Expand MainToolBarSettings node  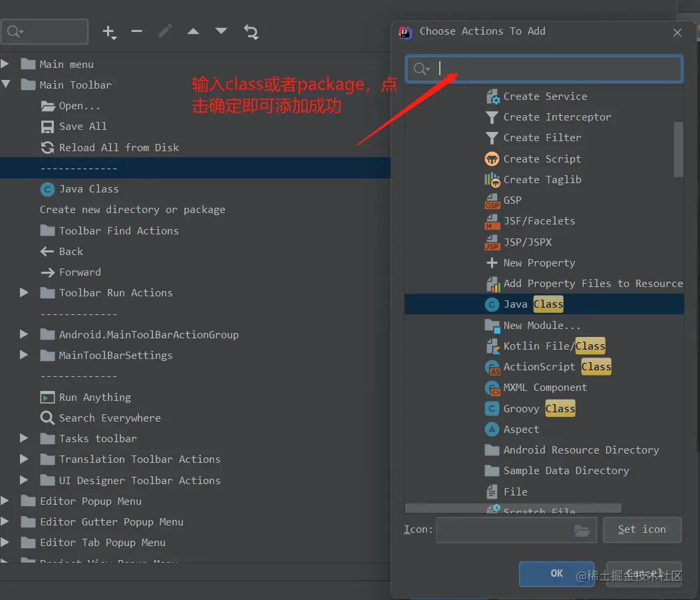point(24,355)
